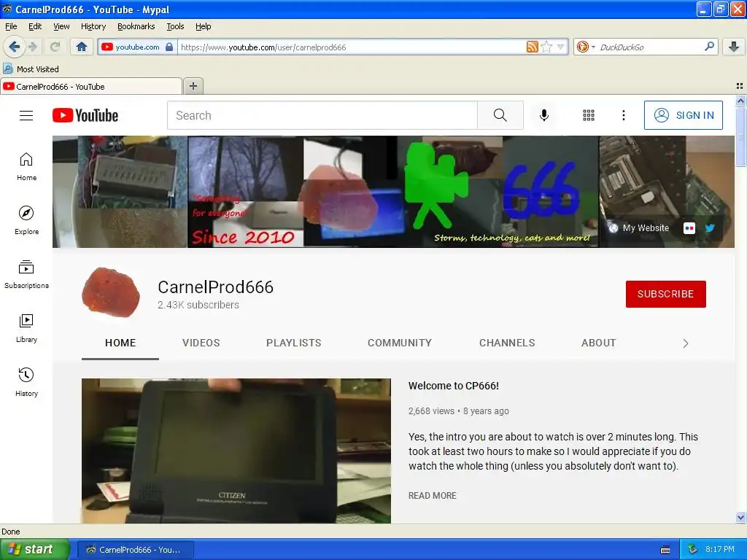This screenshot has width=747, height=560.
Task: Click the on-screen keyboard tray icon
Action: point(665,550)
